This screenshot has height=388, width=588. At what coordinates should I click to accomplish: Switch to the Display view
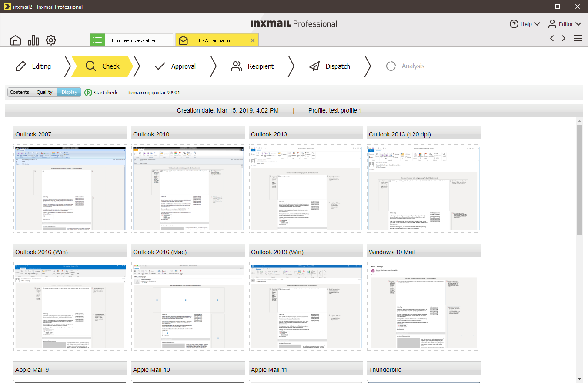pos(69,92)
